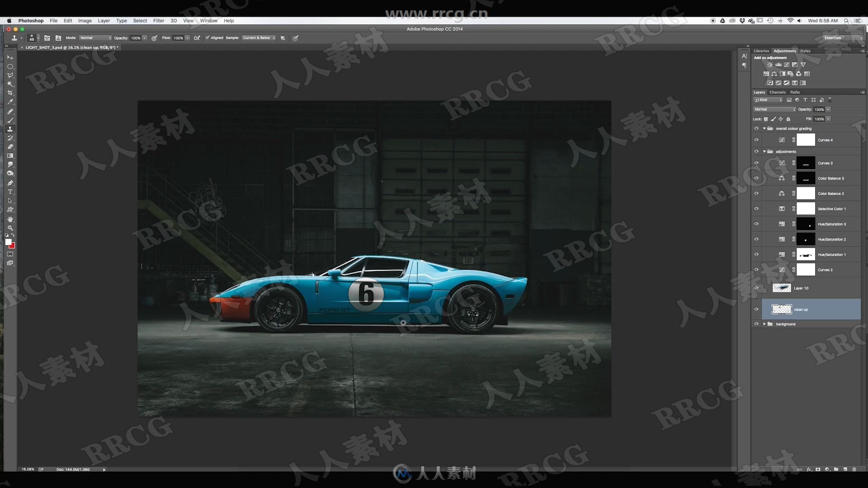Expand the background layer group
Viewport: 868px width, 488px height.
pyautogui.click(x=764, y=324)
